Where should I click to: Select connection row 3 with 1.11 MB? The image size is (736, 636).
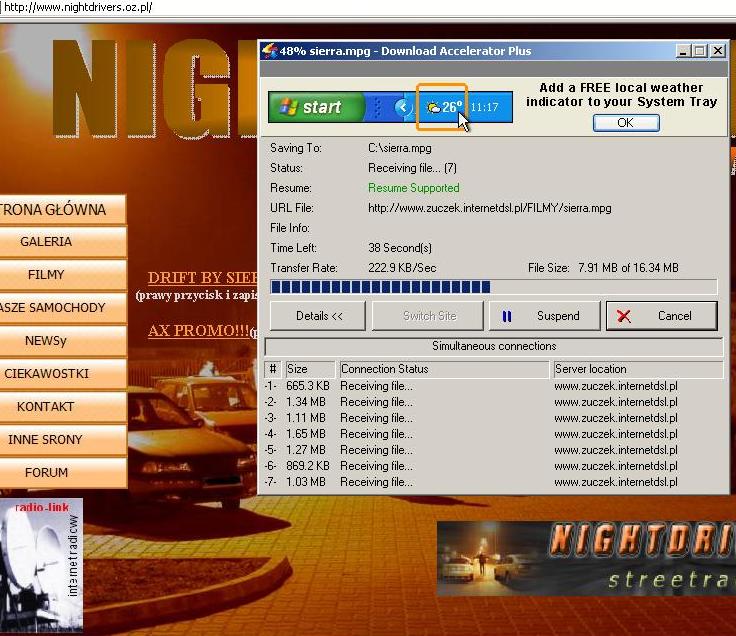click(x=494, y=418)
